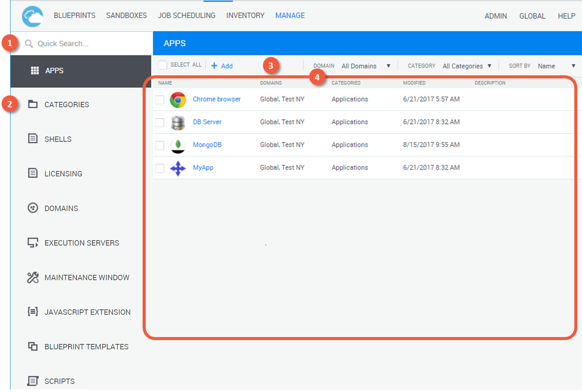Click the Categories folder icon
The image size is (582, 392).
(33, 104)
